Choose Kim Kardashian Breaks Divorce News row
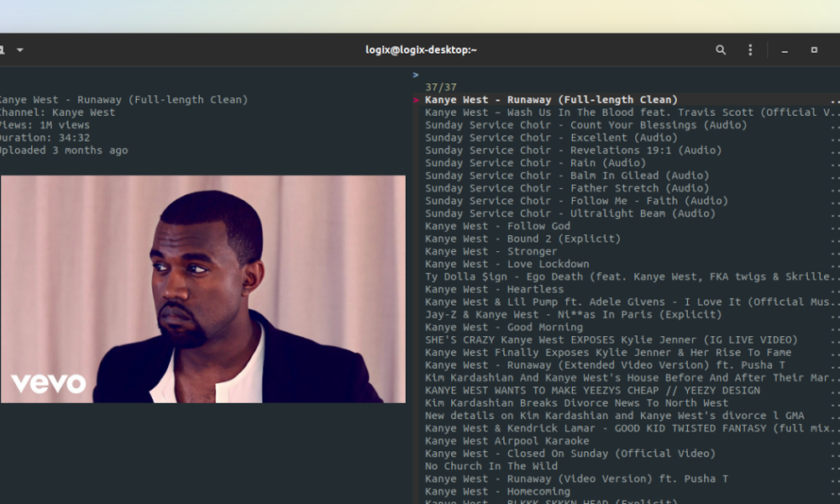 (x=576, y=403)
